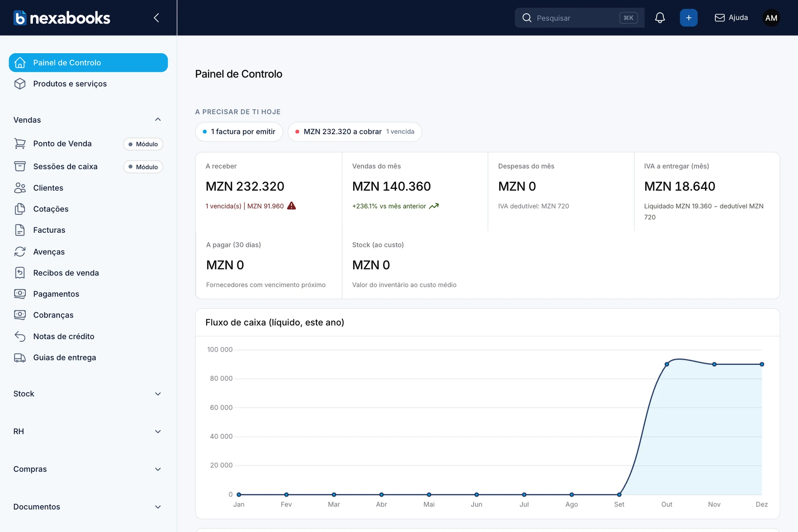Expand the Documentos section
Screen dimensions: 798x532
click(x=158, y=507)
